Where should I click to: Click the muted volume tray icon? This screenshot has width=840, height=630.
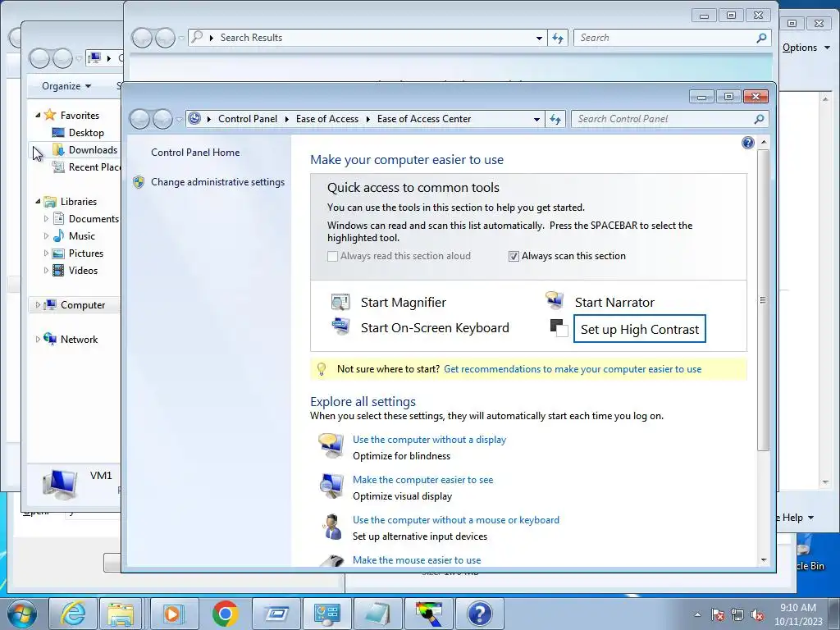click(x=758, y=615)
